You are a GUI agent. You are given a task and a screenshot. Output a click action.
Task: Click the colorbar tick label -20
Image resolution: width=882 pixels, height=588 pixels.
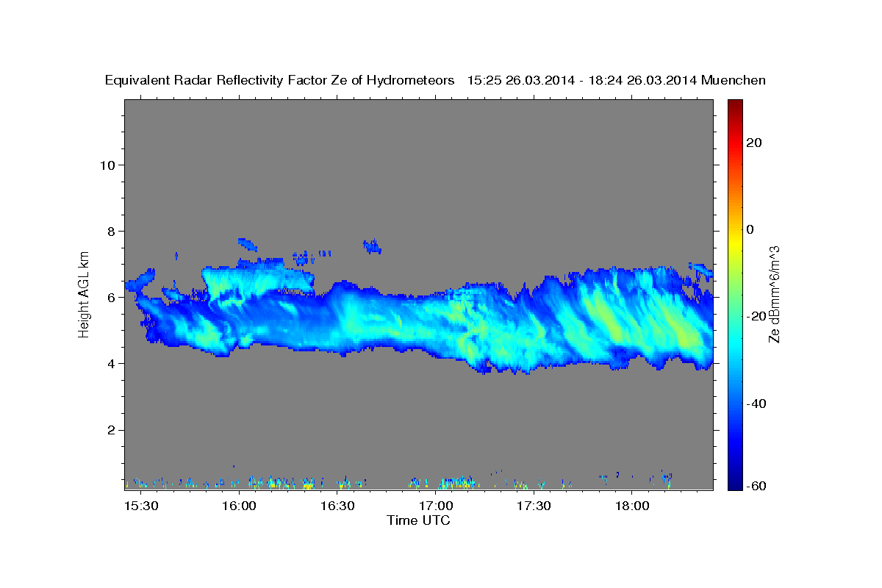[757, 316]
